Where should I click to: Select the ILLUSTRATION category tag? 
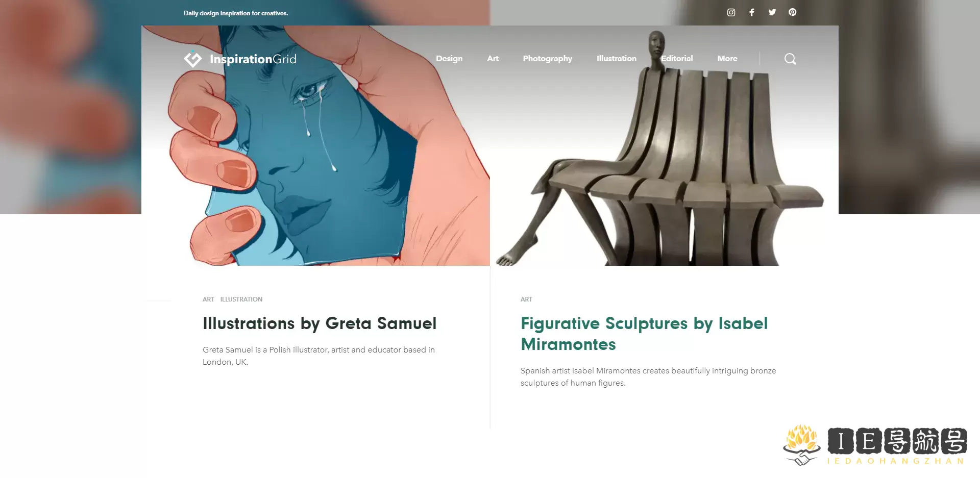coord(241,299)
